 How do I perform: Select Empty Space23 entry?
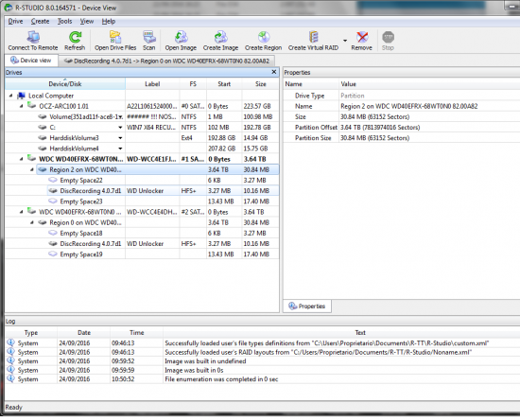142,201
